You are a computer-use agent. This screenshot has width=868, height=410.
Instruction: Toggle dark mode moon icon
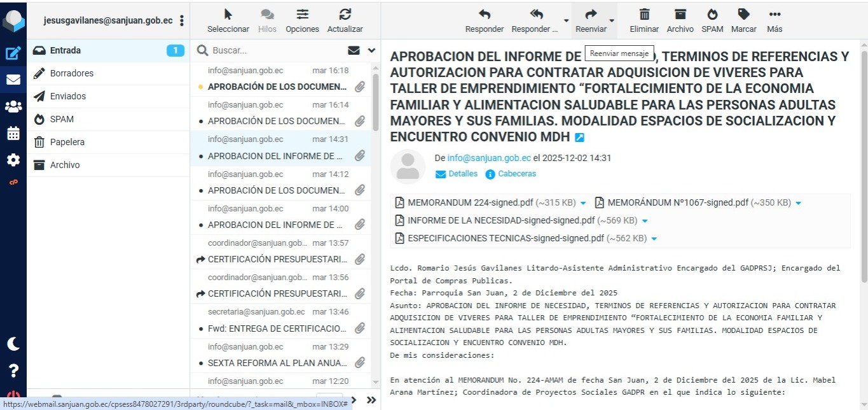pos(13,344)
